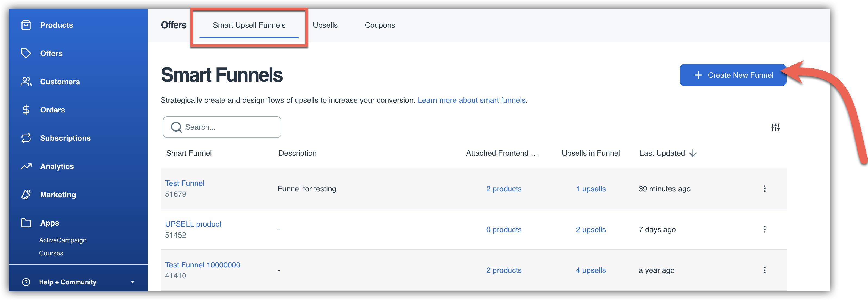The image size is (868, 300).
Task: Click the Offers tag icon in sidebar
Action: pos(26,53)
